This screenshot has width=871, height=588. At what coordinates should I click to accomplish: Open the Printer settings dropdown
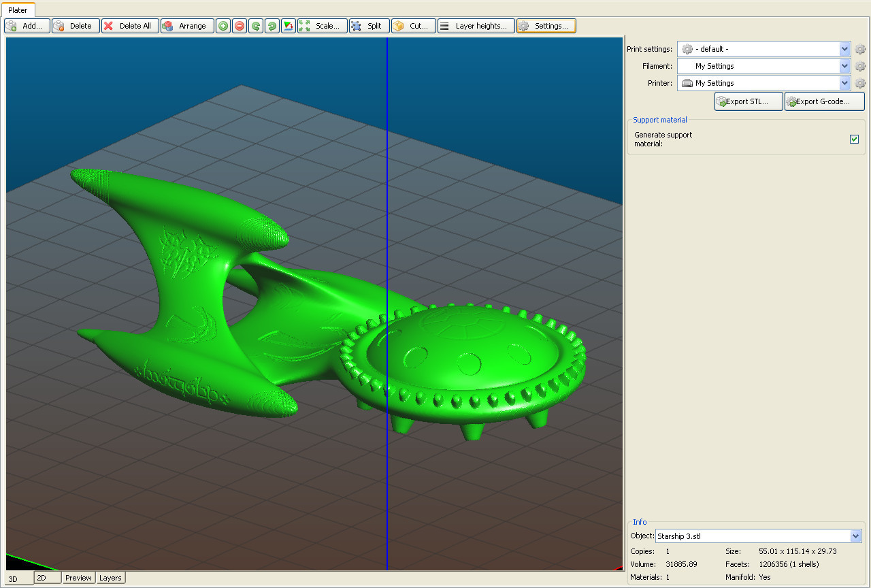[844, 82]
